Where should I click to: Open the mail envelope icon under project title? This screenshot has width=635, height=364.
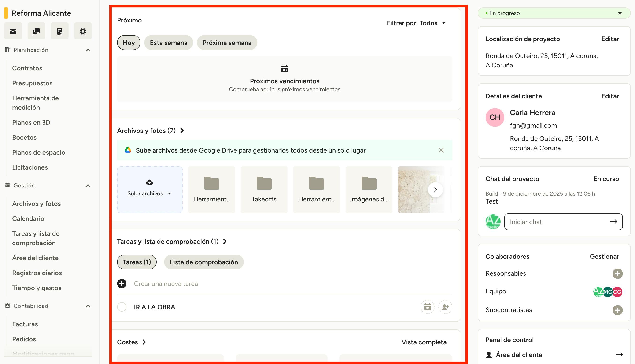tap(13, 31)
